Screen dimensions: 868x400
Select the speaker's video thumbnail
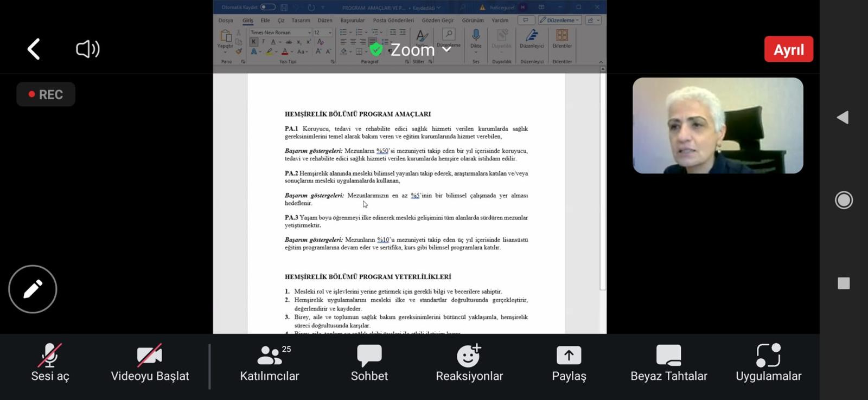click(x=717, y=125)
